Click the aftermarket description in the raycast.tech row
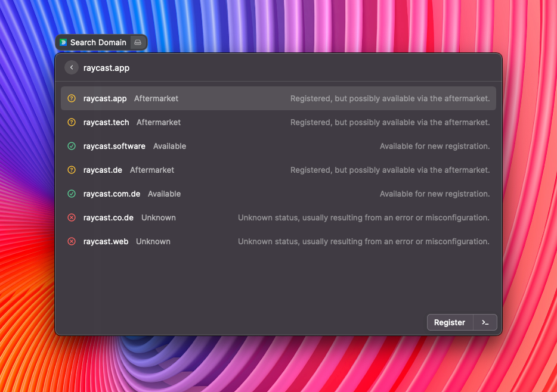This screenshot has width=557, height=392. [390, 122]
